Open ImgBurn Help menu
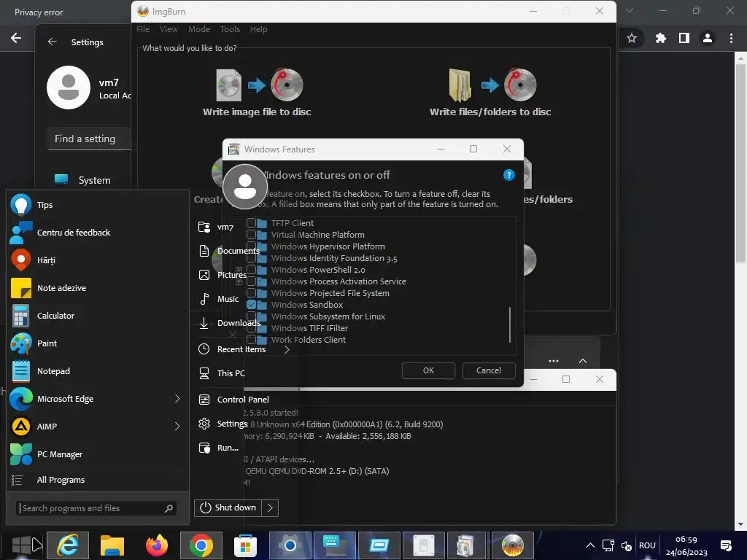The height and width of the screenshot is (560, 747). pyautogui.click(x=259, y=29)
